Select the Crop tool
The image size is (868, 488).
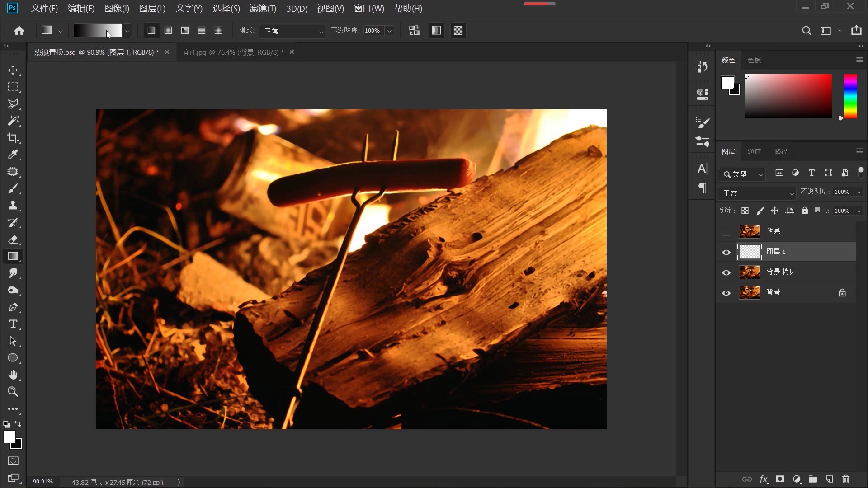point(13,138)
